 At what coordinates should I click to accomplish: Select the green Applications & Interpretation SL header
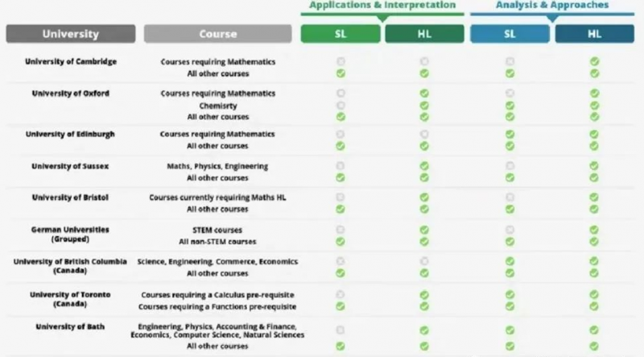(341, 34)
